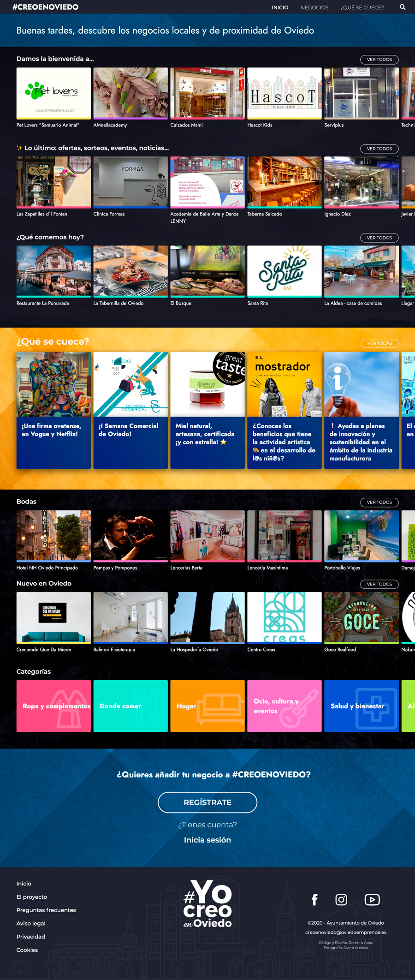Image resolution: width=415 pixels, height=980 pixels.
Task: Open Restaurante La Pumarada card
Action: 53,276
